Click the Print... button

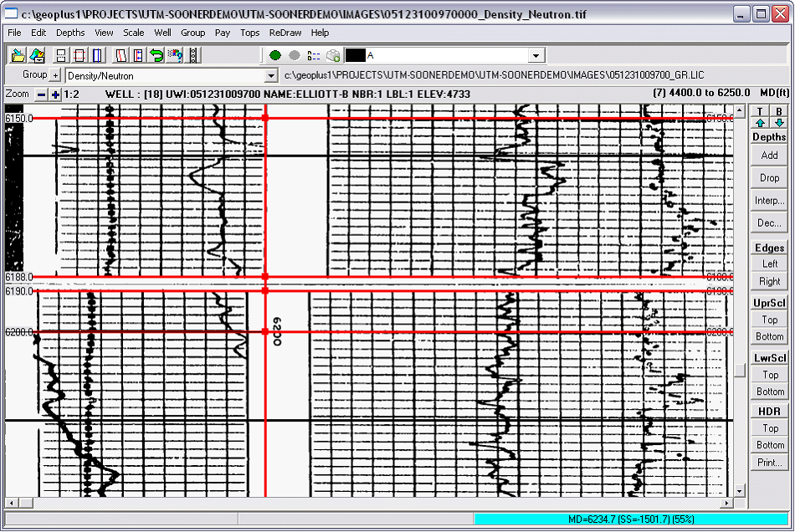(x=769, y=463)
